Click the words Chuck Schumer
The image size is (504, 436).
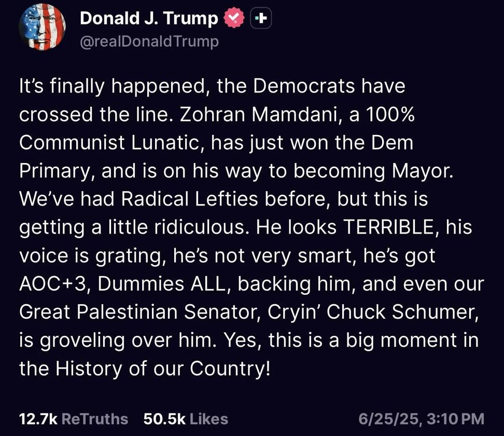coord(400,312)
